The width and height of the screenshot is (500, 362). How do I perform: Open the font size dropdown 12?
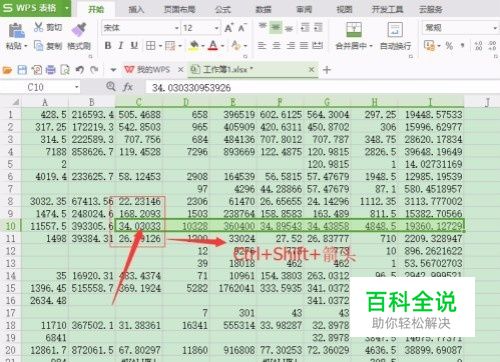(217, 28)
